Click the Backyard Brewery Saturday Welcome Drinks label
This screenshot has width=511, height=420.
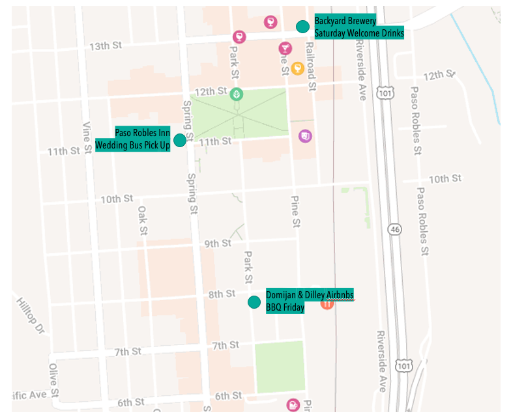click(358, 27)
